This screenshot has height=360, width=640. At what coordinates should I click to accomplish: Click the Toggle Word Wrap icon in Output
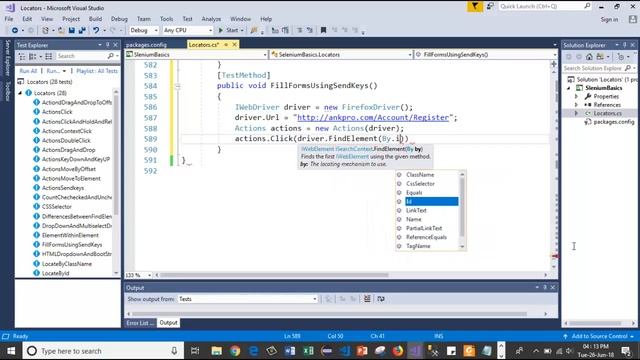tap(381, 299)
